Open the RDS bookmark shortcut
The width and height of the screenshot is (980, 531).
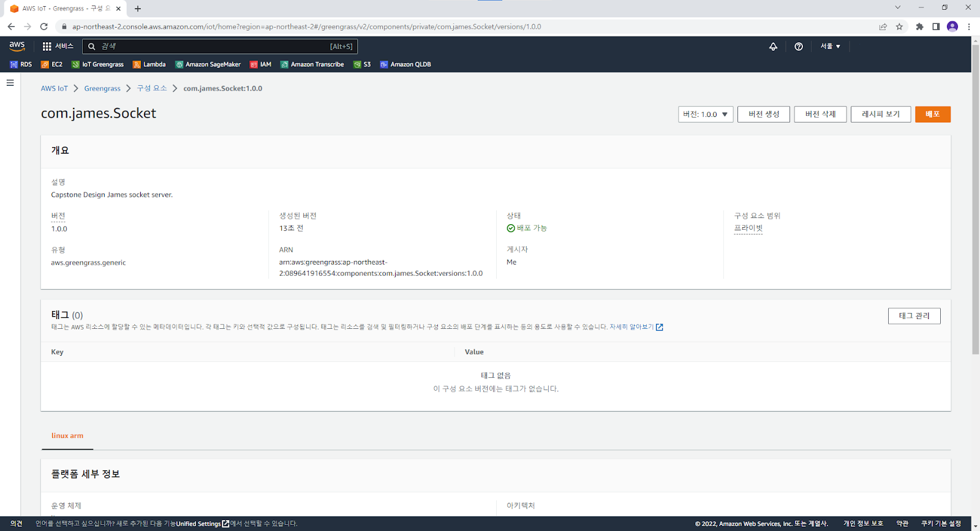(21, 64)
